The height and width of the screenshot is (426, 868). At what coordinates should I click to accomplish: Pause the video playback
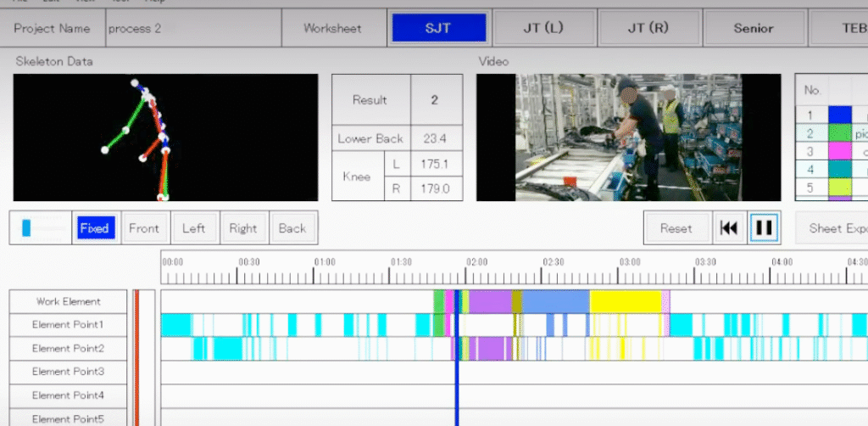(x=764, y=227)
